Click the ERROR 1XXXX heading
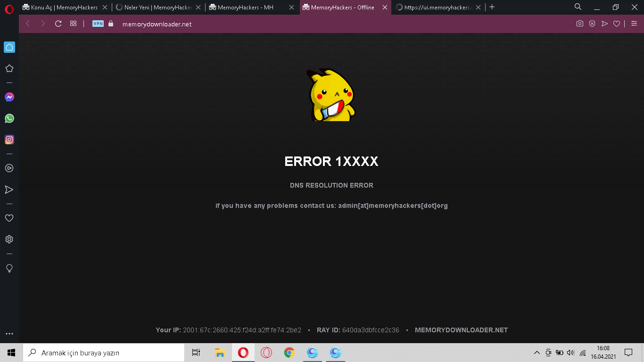The image size is (644, 362). click(x=331, y=161)
